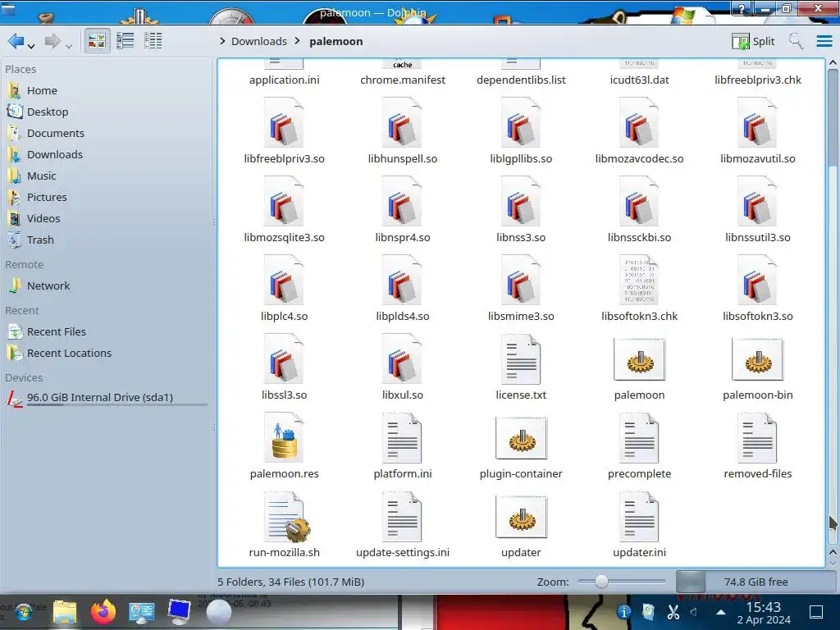Select liblgpllibs.so library icon
Image resolution: width=840 pixels, height=630 pixels.
(521, 123)
